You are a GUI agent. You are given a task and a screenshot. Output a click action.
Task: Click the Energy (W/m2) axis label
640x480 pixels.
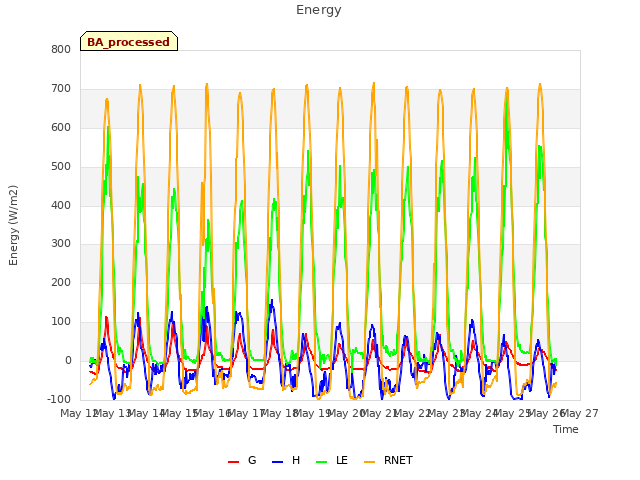point(13,225)
